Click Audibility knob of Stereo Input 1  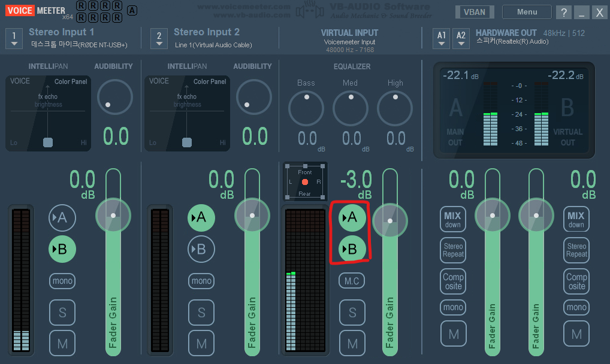(x=115, y=97)
